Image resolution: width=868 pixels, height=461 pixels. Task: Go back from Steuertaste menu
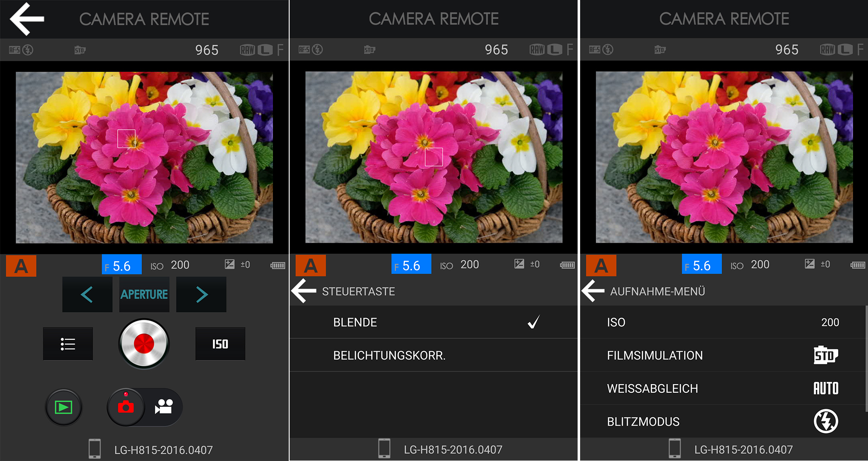pyautogui.click(x=304, y=291)
